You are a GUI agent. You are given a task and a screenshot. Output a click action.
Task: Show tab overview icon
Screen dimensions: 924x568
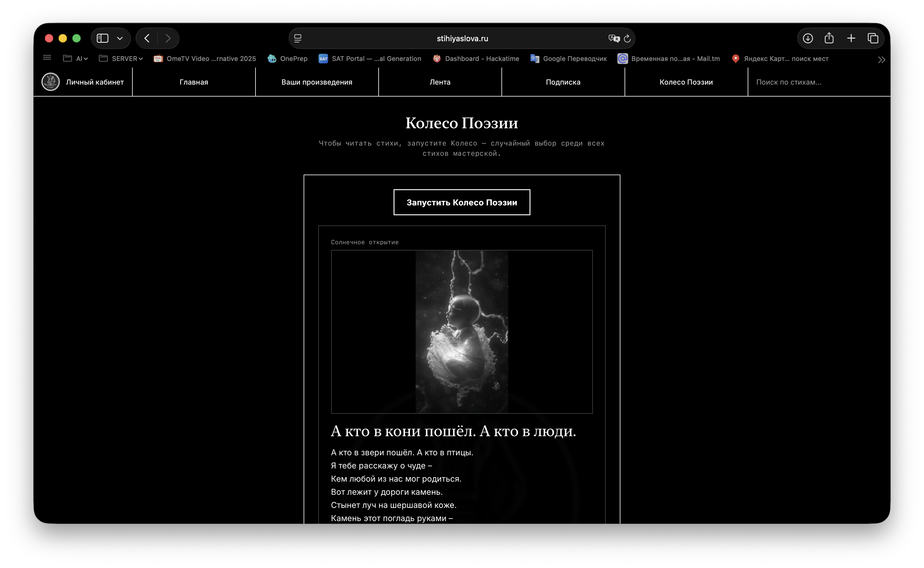pos(873,38)
